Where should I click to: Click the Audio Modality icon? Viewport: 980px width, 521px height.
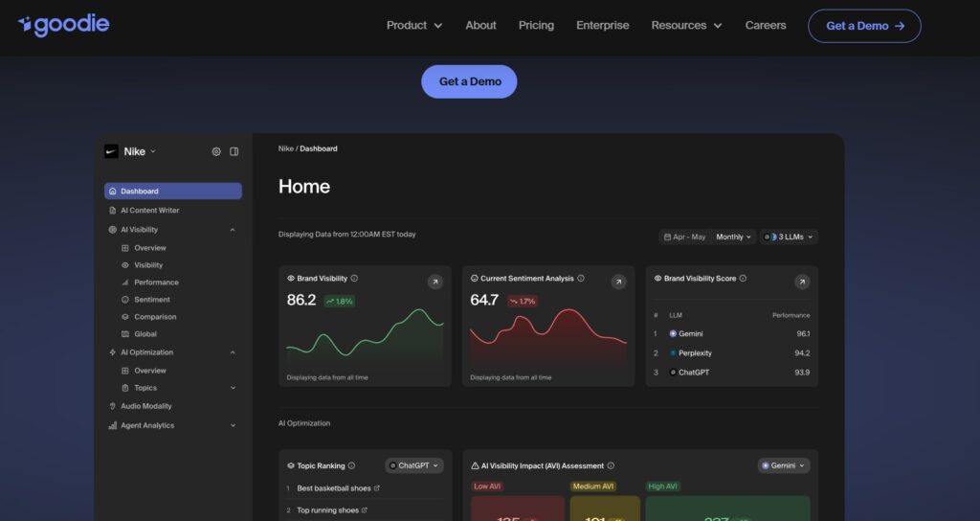click(x=113, y=406)
